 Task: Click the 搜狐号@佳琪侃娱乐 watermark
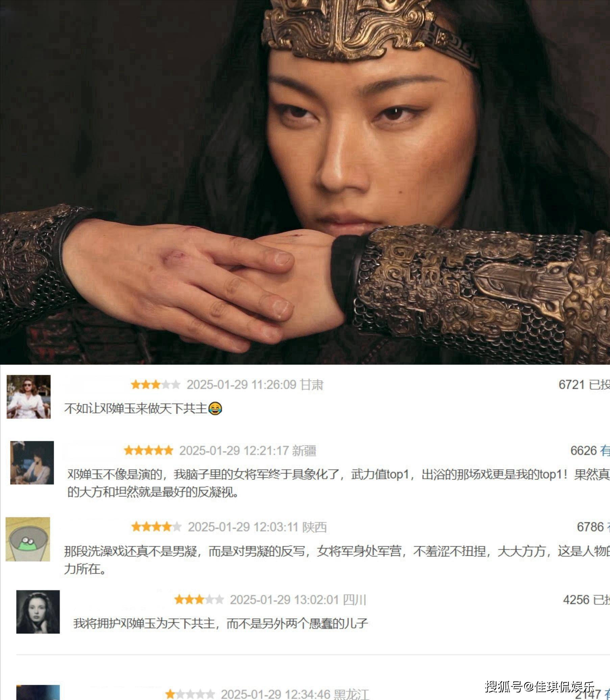(539, 686)
